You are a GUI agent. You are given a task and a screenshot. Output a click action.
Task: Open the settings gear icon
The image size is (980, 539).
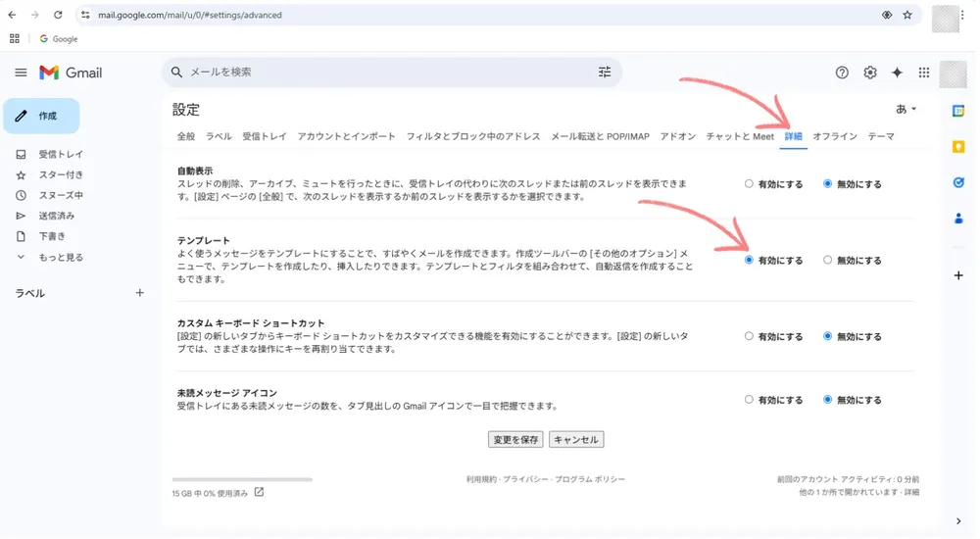point(870,73)
